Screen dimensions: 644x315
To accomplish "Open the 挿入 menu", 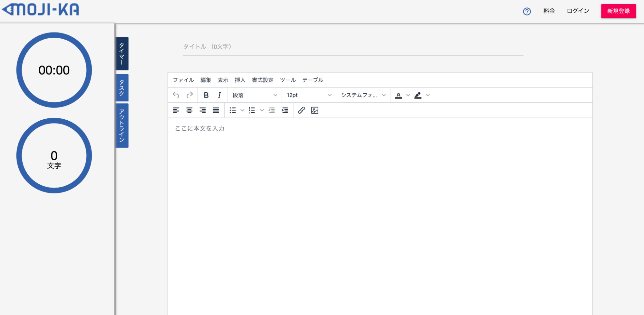I will tap(240, 80).
